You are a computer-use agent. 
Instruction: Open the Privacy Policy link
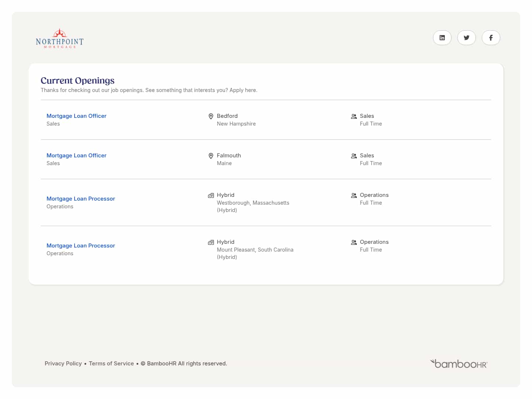click(63, 364)
